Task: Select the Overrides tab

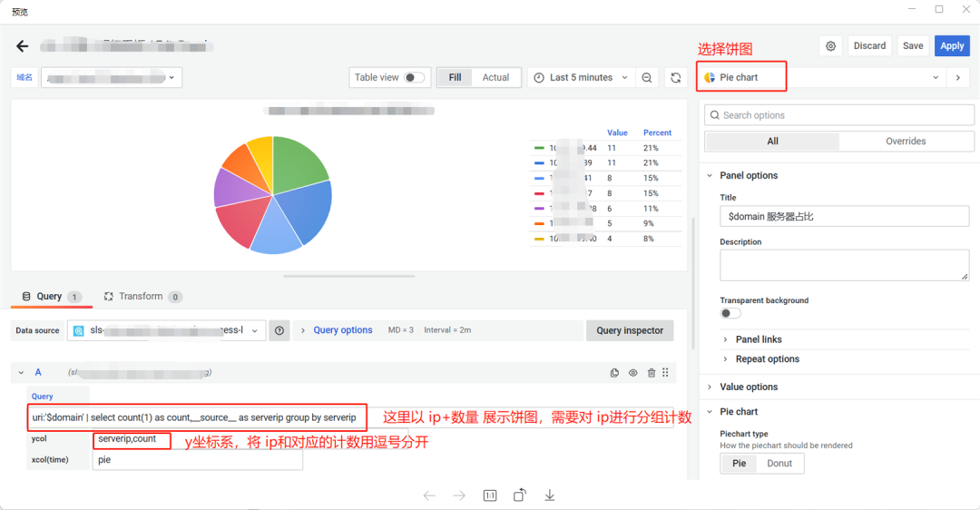Action: coord(906,142)
